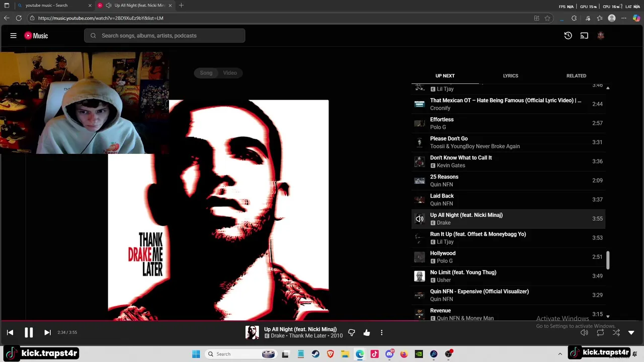Click the queue scrollbar thumb

click(x=608, y=260)
